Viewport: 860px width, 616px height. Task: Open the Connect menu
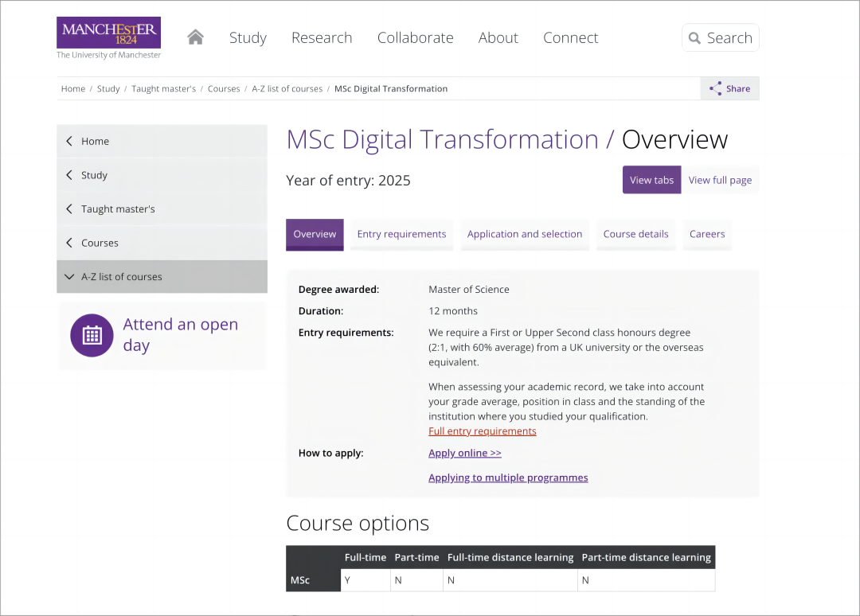(570, 38)
